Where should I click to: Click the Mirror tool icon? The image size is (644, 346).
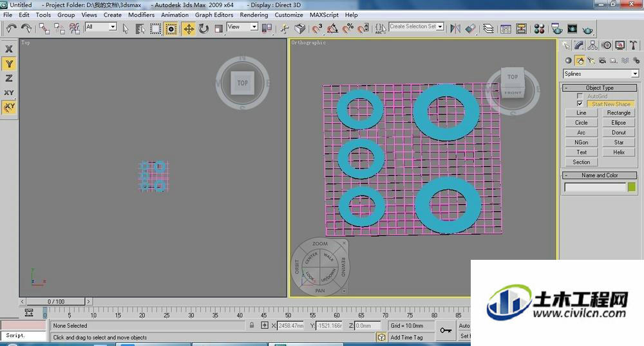click(x=455, y=28)
